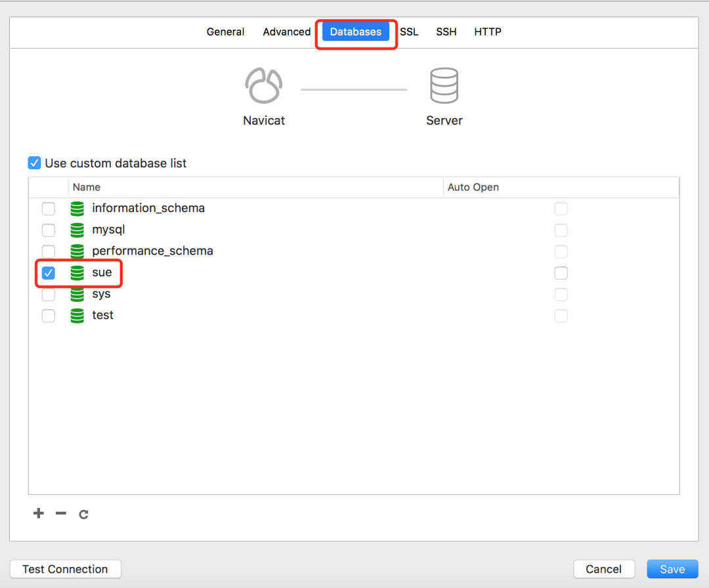This screenshot has height=588, width=709.
Task: Enable the checkbox for the test database
Action: 48,316
